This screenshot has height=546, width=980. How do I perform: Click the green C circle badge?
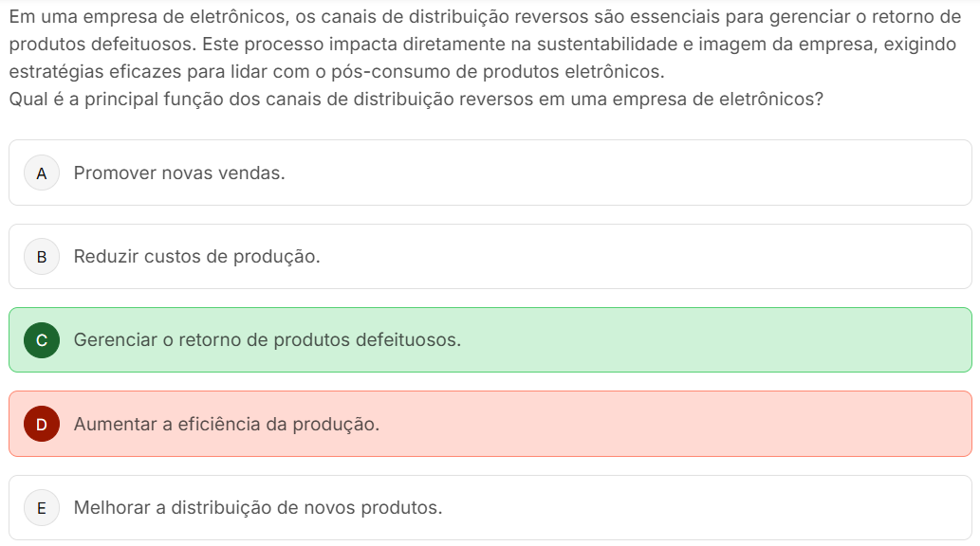41,340
